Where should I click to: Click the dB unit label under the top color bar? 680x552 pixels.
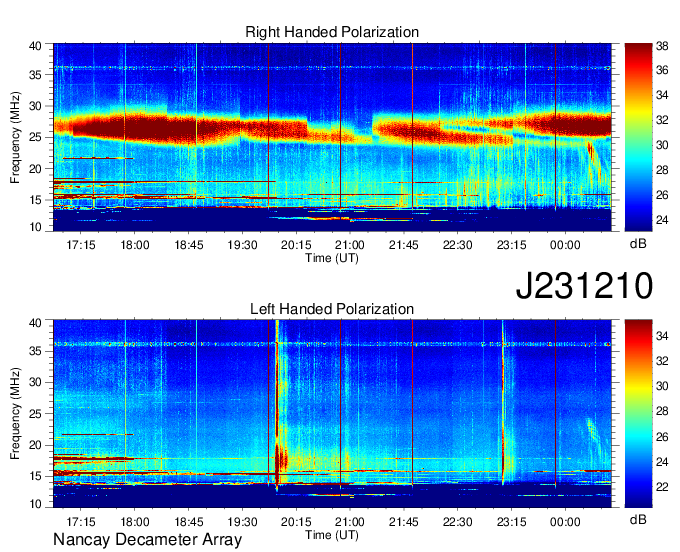pos(638,244)
